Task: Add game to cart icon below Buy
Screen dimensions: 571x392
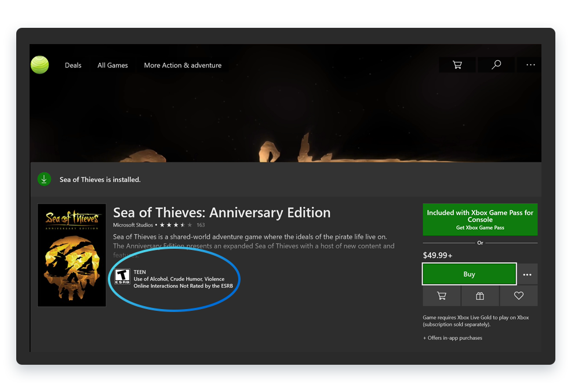Action: pyautogui.click(x=441, y=296)
